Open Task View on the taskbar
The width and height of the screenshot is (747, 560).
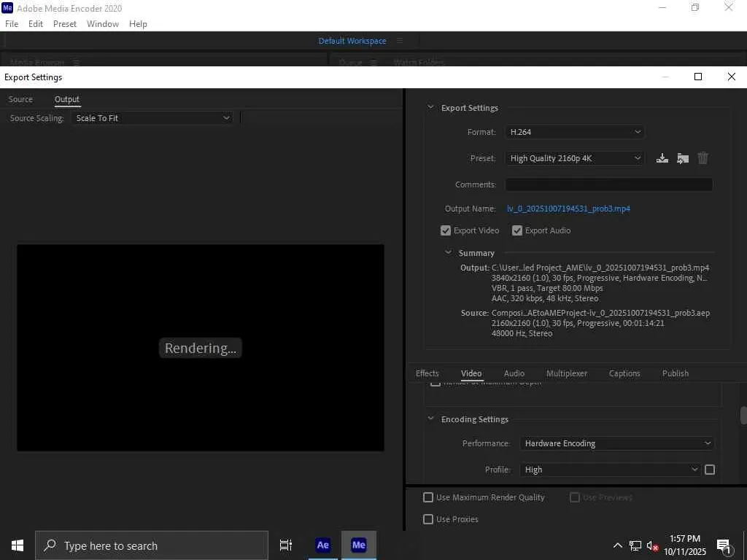pyautogui.click(x=286, y=545)
